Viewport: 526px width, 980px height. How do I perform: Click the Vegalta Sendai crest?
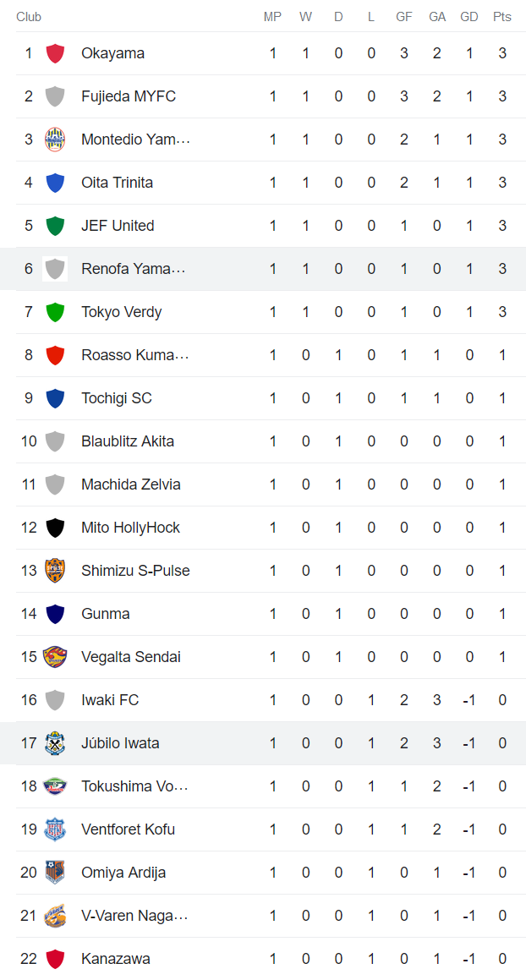coord(54,656)
